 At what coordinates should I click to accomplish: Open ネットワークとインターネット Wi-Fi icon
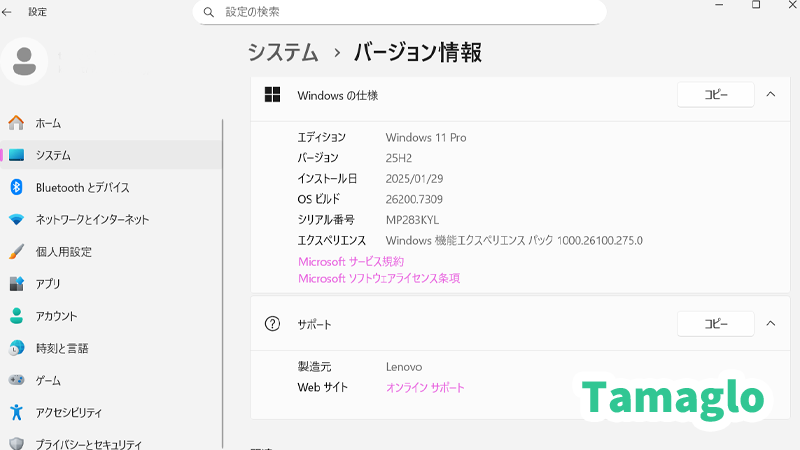coord(16,220)
